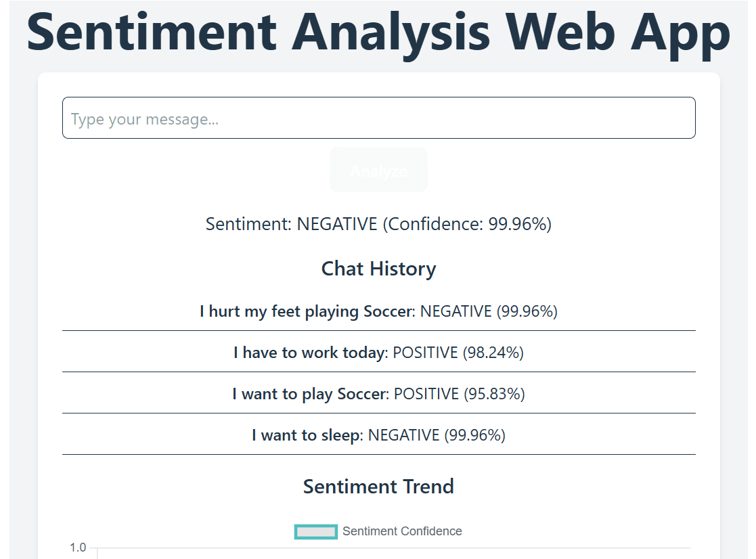This screenshot has height=559, width=756.
Task: Click NEGATIVE (99.96%) beside the sleep message
Action: 437,435
